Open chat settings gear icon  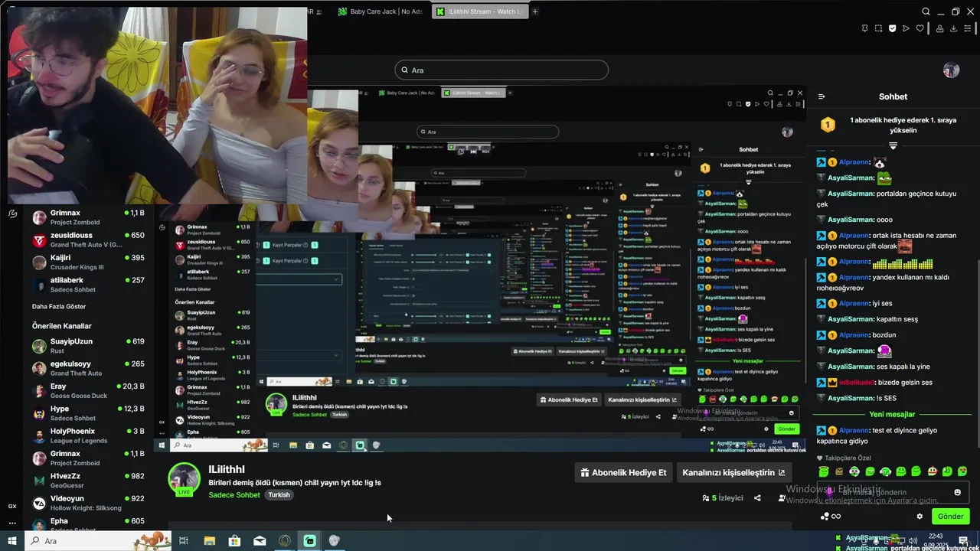(x=920, y=517)
